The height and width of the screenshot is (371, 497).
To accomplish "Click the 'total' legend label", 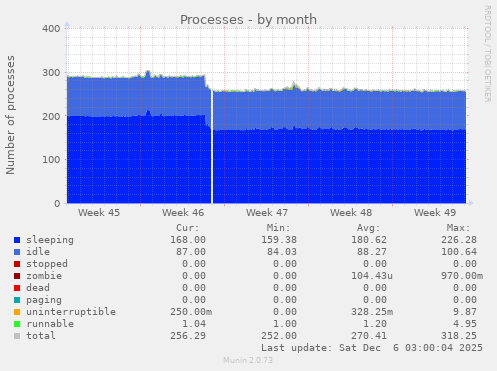I will 41,336.
